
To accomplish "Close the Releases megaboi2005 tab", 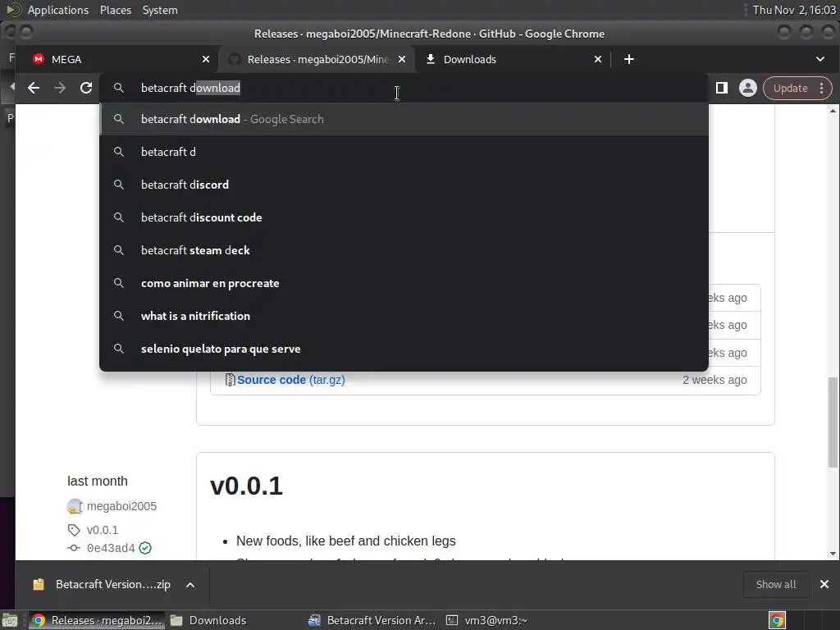I will click(402, 59).
